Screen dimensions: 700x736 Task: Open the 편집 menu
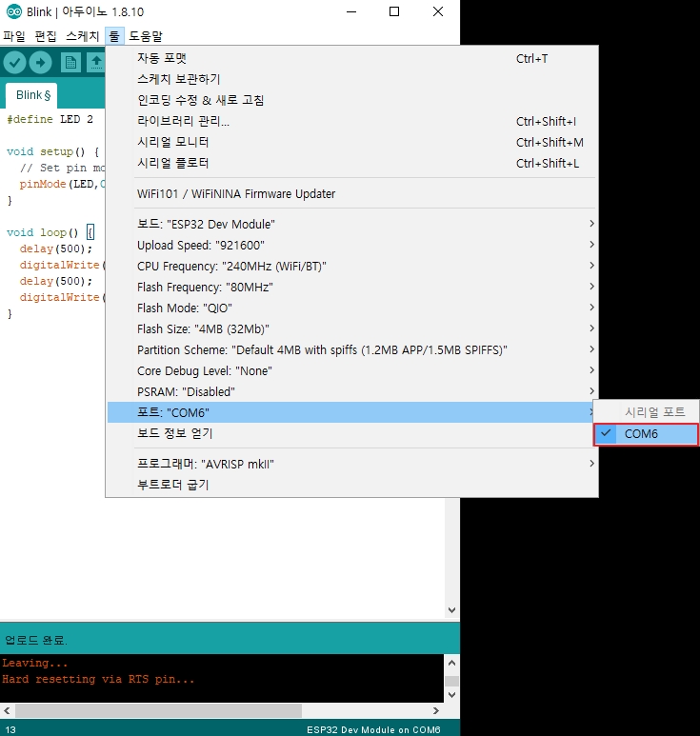point(46,36)
